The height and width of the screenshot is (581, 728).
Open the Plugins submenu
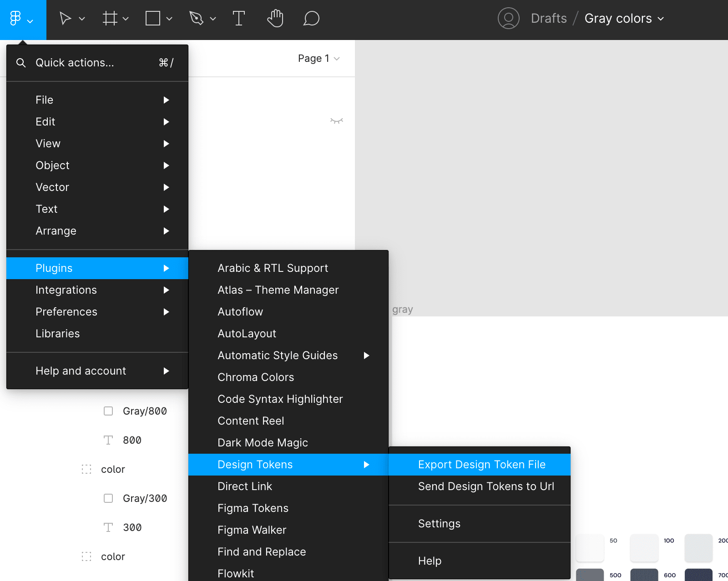tap(97, 268)
